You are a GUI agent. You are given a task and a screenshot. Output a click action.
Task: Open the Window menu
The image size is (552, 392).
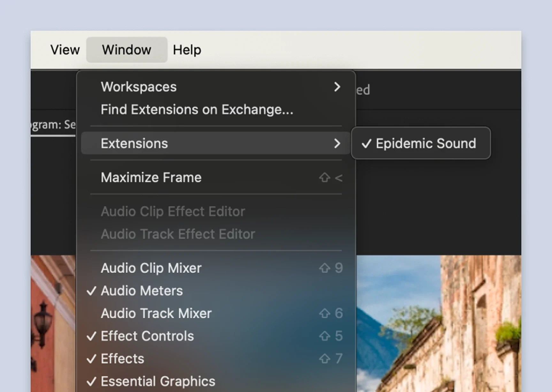point(126,50)
